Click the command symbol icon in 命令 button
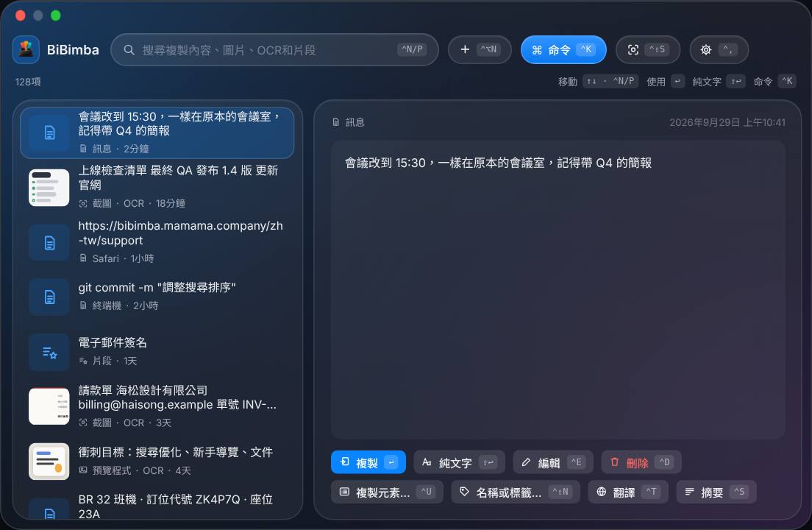Image resolution: width=812 pixels, height=530 pixels. [537, 50]
